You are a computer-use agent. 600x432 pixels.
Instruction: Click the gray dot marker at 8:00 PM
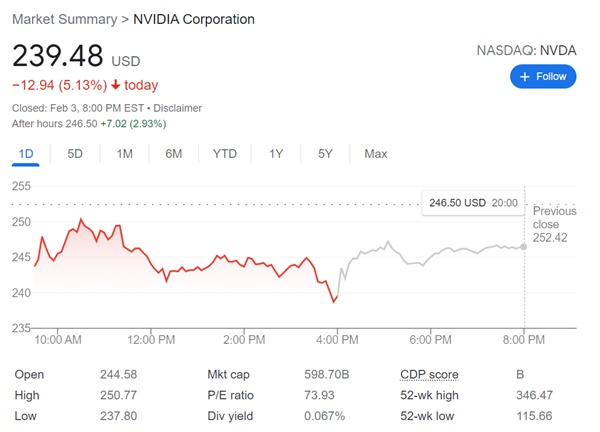tap(524, 246)
